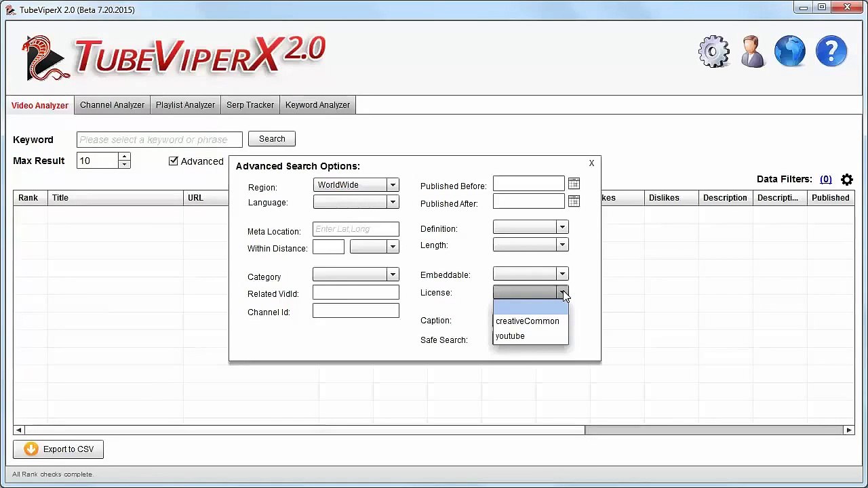Screen dimensions: 868x488
Task: Collapse the open License dropdown
Action: (561, 292)
